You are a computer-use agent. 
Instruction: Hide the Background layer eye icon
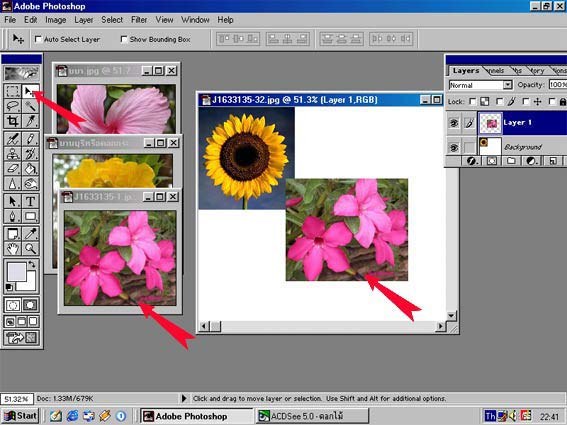tap(453, 147)
